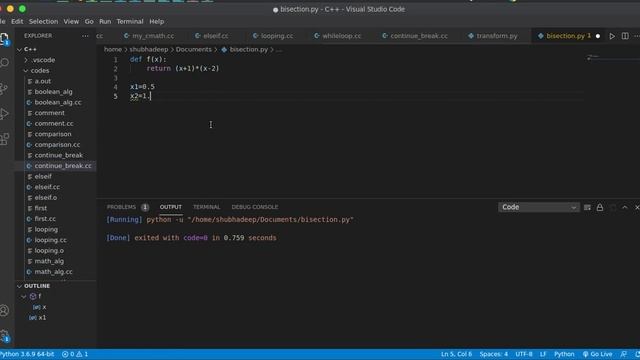Click shubhadeep in breadcrumb path
The width and height of the screenshot is (640, 360).
(x=149, y=49)
